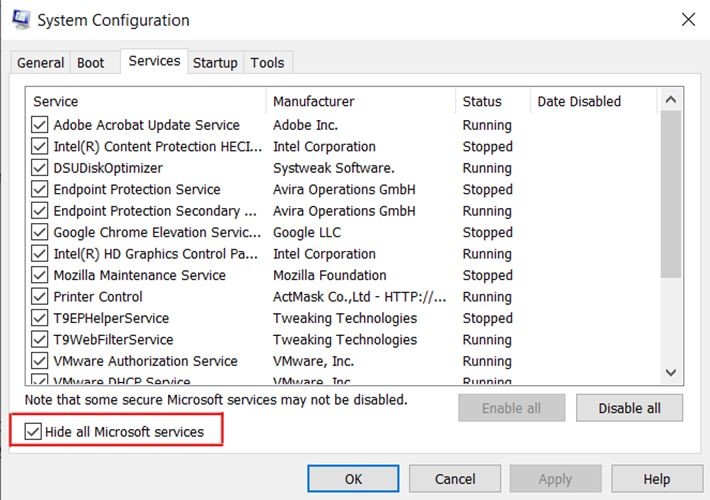Screen dimensions: 710x500
Task: Uncheck Adobe Acrobat Update Service
Action: click(x=40, y=125)
